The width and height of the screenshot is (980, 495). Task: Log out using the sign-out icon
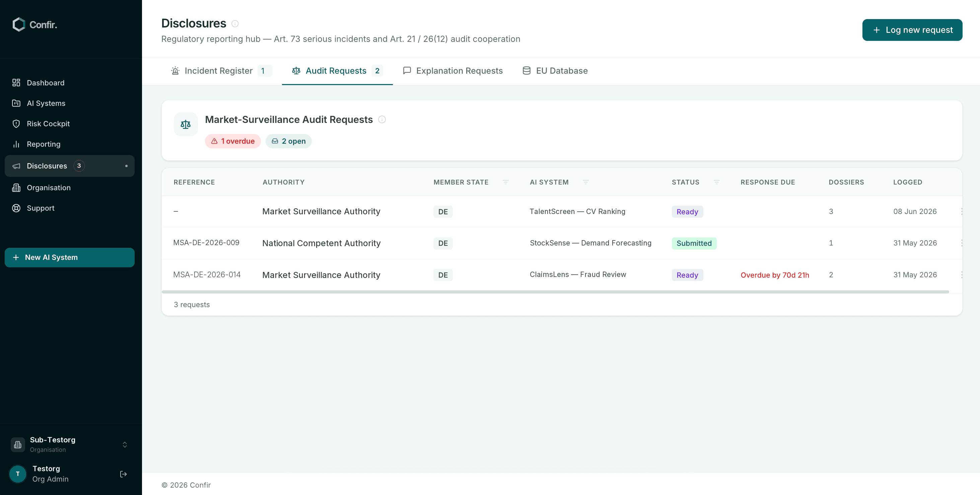click(x=123, y=474)
